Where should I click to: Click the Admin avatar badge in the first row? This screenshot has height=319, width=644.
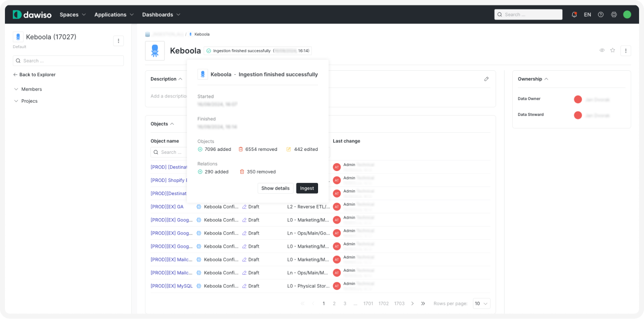click(337, 167)
